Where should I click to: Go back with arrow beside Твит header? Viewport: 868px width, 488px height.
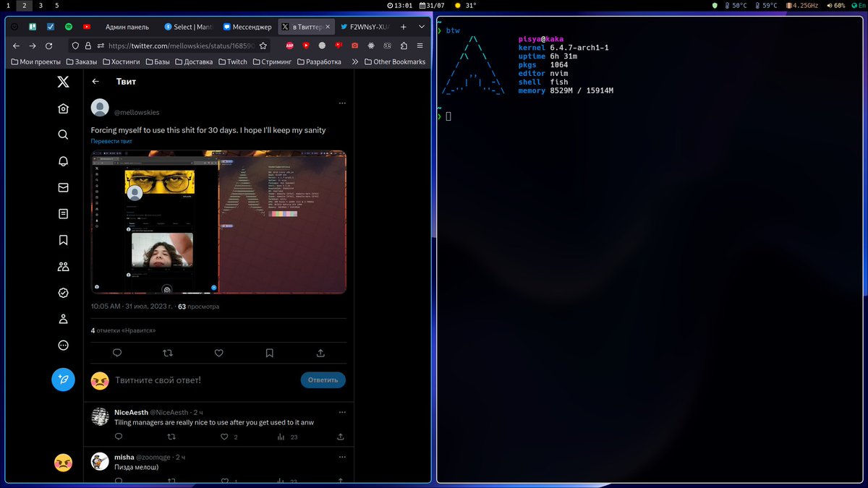pyautogui.click(x=95, y=82)
